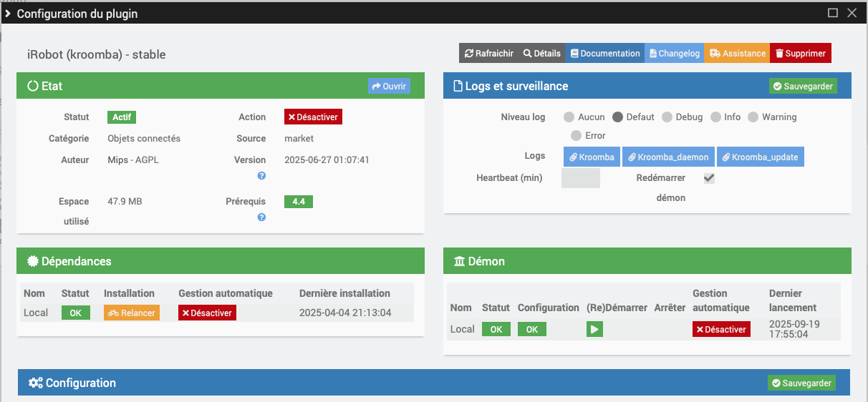Click the file icon in Logs header
Viewport: 868px width, 402px height.
click(x=458, y=86)
